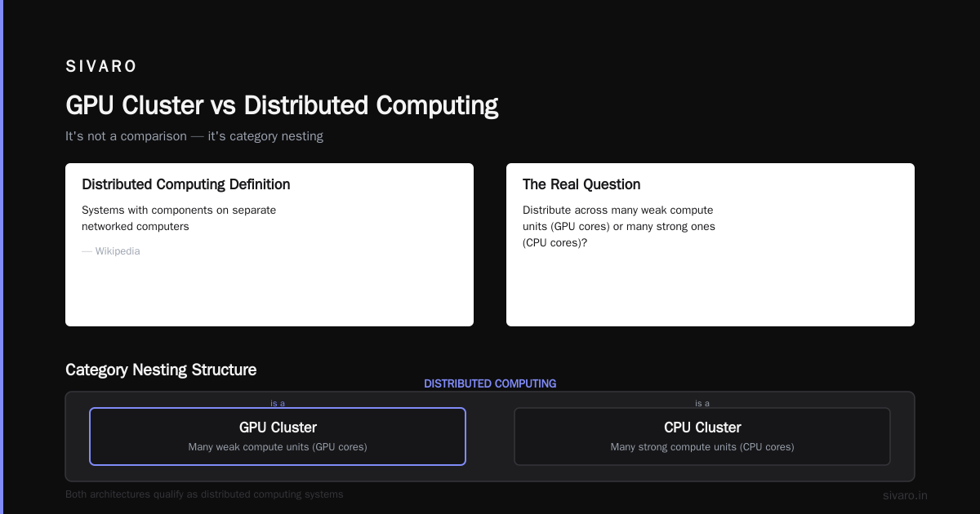Click the category nesting subtitle line
The image size is (980, 514).
coord(194,136)
